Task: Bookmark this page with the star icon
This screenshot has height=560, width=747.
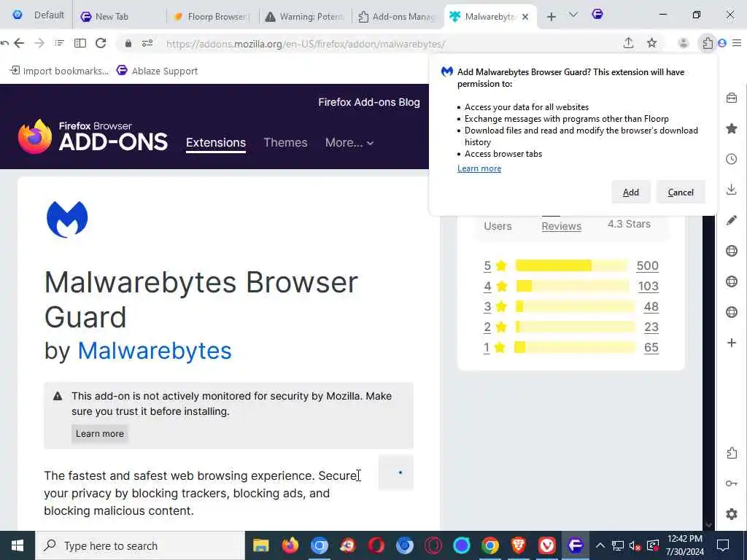Action: (x=651, y=43)
